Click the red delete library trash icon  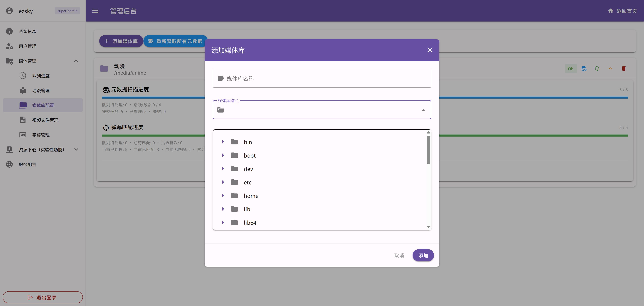click(624, 68)
